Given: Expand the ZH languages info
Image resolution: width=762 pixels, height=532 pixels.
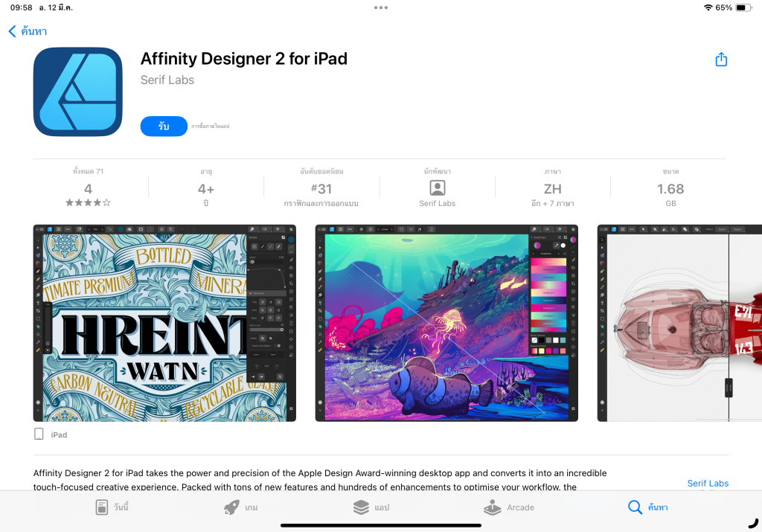Looking at the screenshot, I should point(553,189).
